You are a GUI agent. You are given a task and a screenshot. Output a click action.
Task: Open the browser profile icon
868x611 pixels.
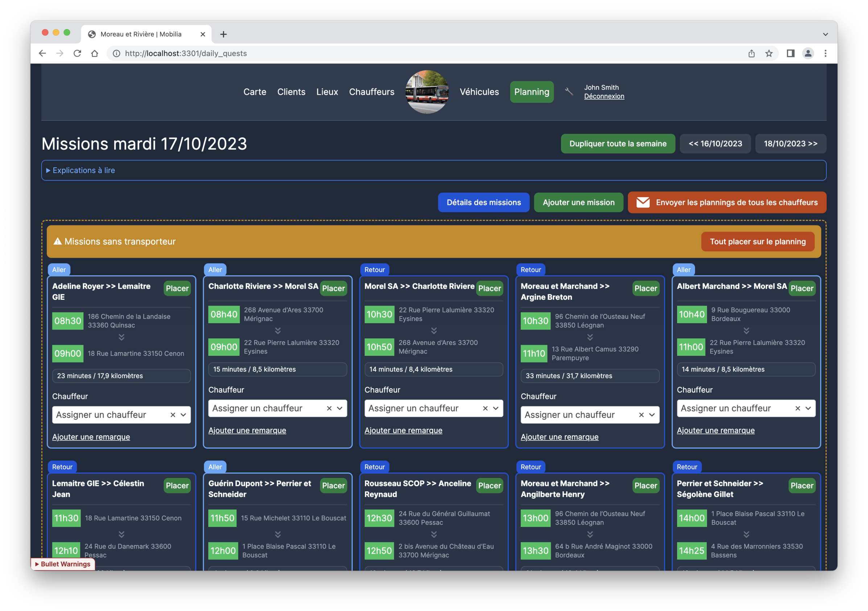[x=808, y=53]
